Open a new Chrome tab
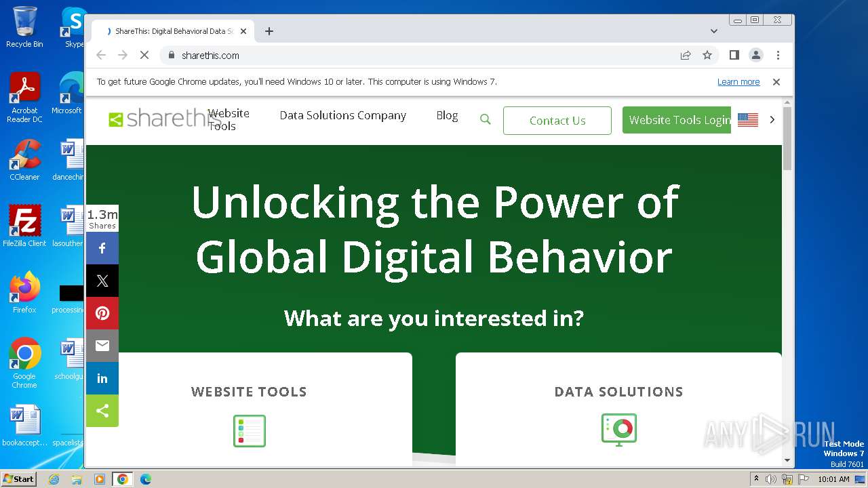The height and width of the screenshot is (488, 868). pos(269,31)
